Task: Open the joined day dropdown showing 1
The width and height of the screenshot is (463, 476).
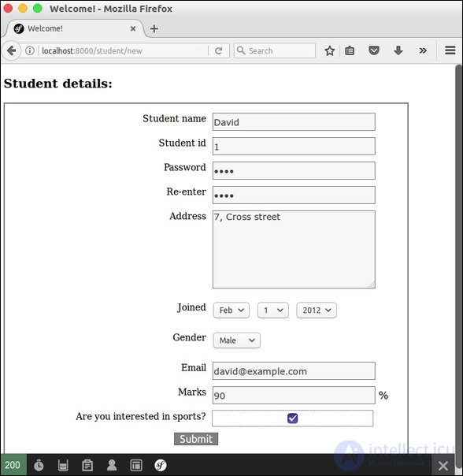Action: (x=273, y=311)
